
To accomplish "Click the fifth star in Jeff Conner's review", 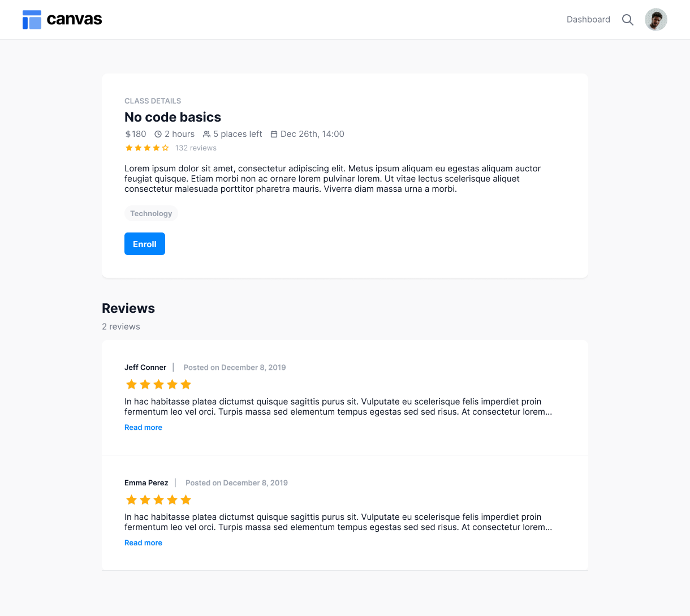I will click(x=186, y=385).
